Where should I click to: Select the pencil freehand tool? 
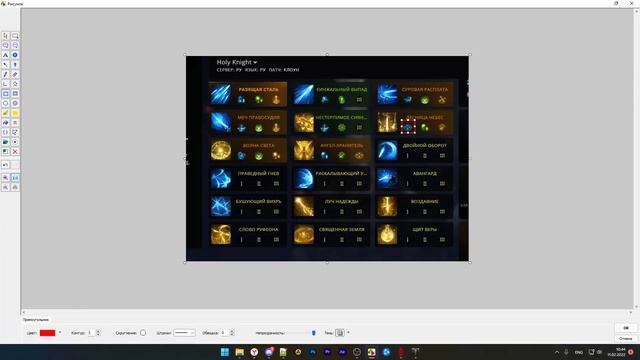5,74
